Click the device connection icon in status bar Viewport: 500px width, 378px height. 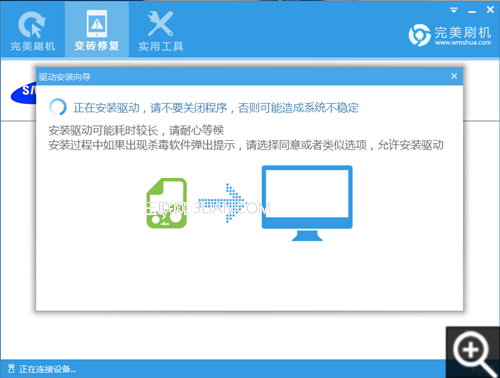pyautogui.click(x=11, y=369)
